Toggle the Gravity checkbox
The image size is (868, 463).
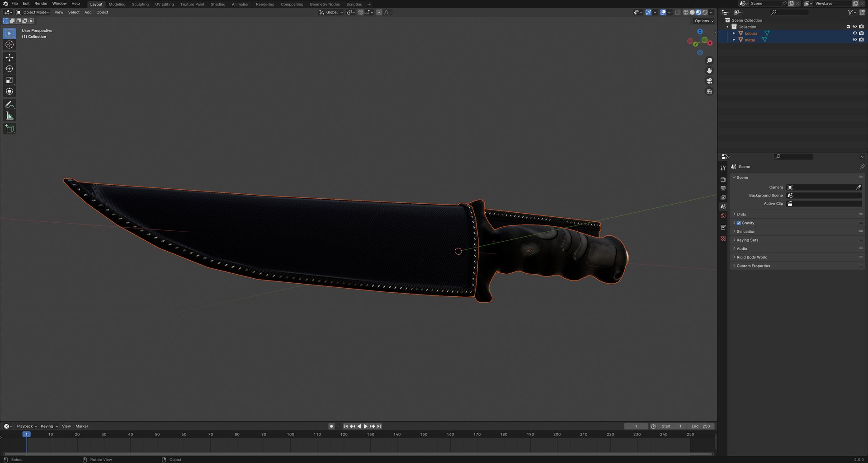coord(739,223)
